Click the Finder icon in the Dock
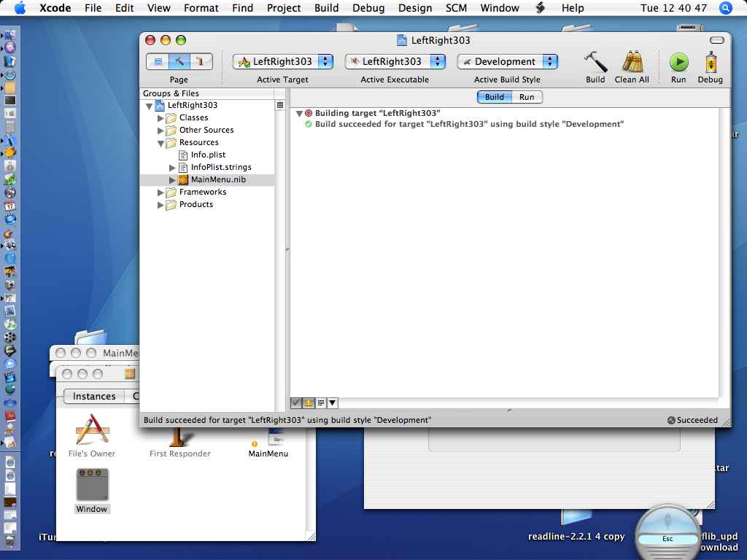The width and height of the screenshot is (747, 560). [10, 34]
